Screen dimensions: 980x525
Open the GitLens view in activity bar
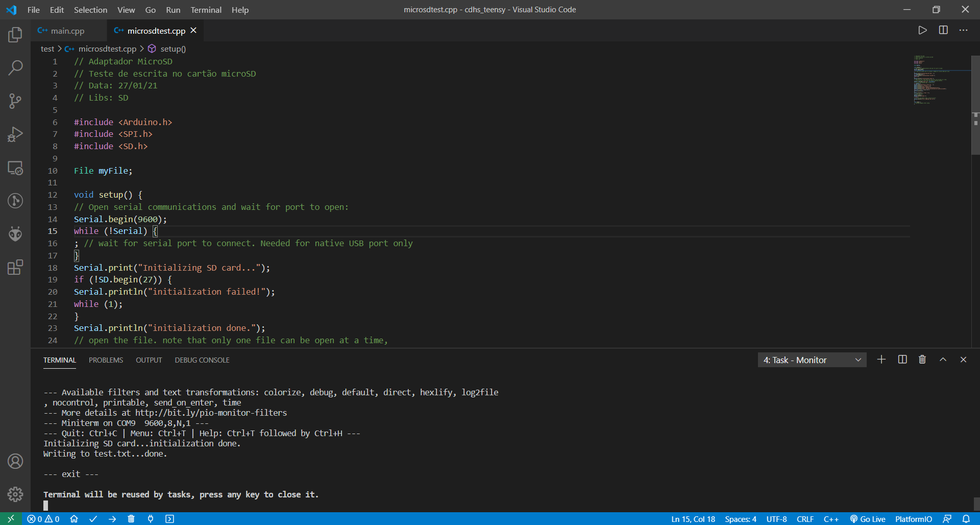15,201
